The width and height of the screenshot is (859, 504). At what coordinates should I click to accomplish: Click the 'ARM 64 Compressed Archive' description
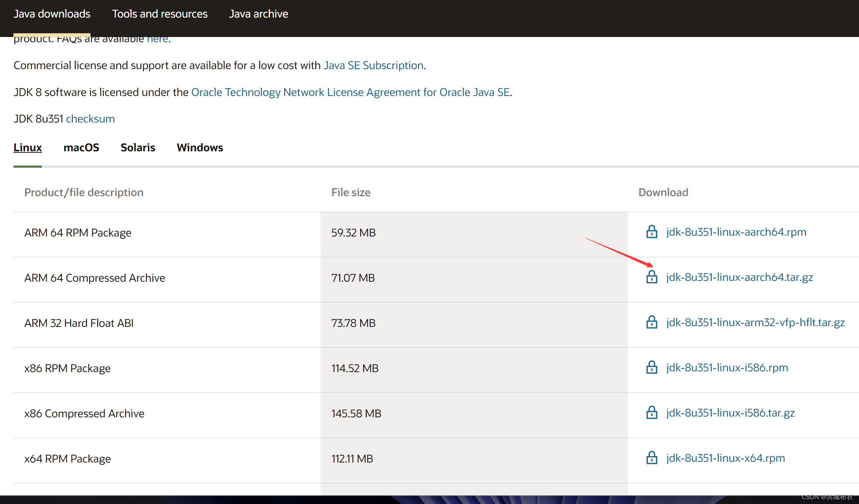pos(95,278)
